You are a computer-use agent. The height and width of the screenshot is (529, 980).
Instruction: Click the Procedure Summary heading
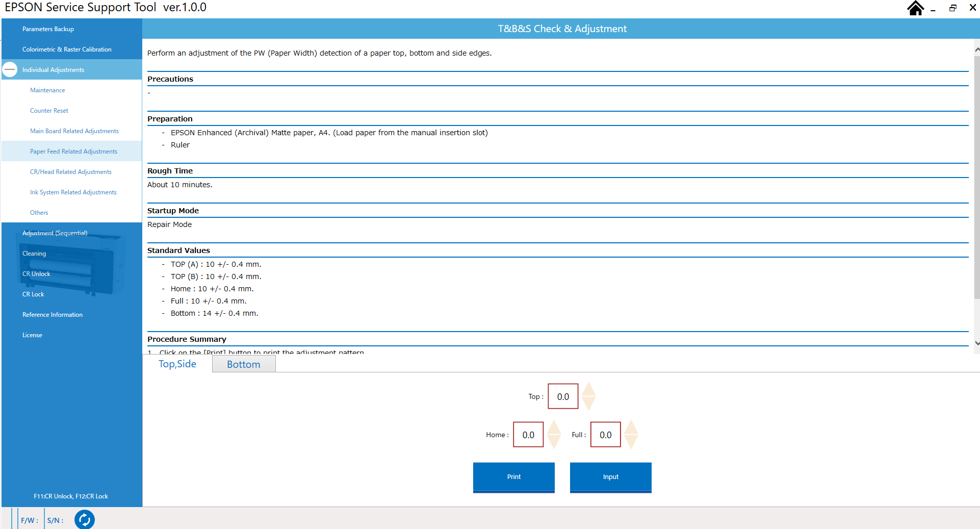(187, 339)
